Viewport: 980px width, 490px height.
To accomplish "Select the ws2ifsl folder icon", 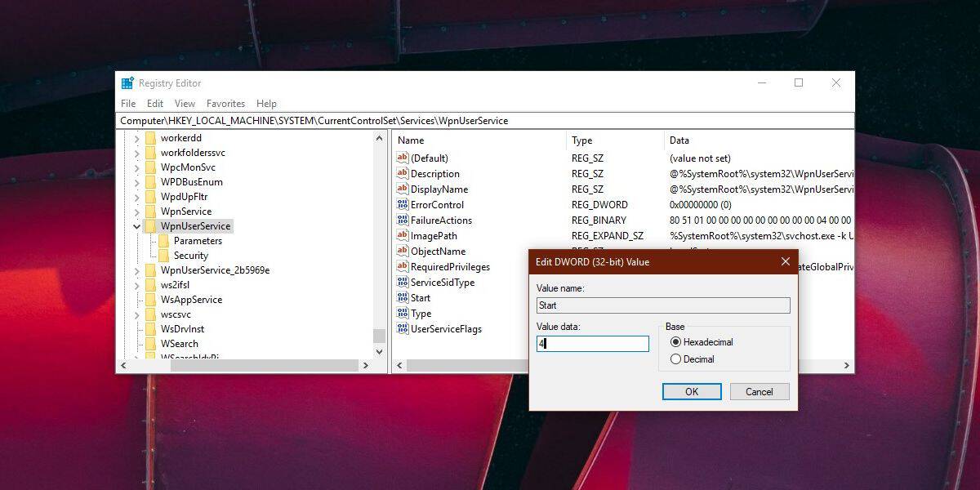I will (x=151, y=285).
